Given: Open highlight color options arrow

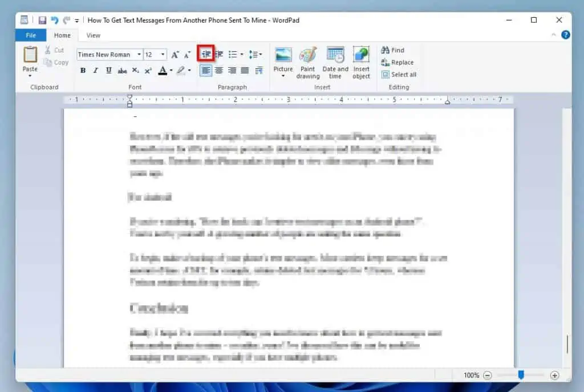Looking at the screenshot, I should coord(189,70).
